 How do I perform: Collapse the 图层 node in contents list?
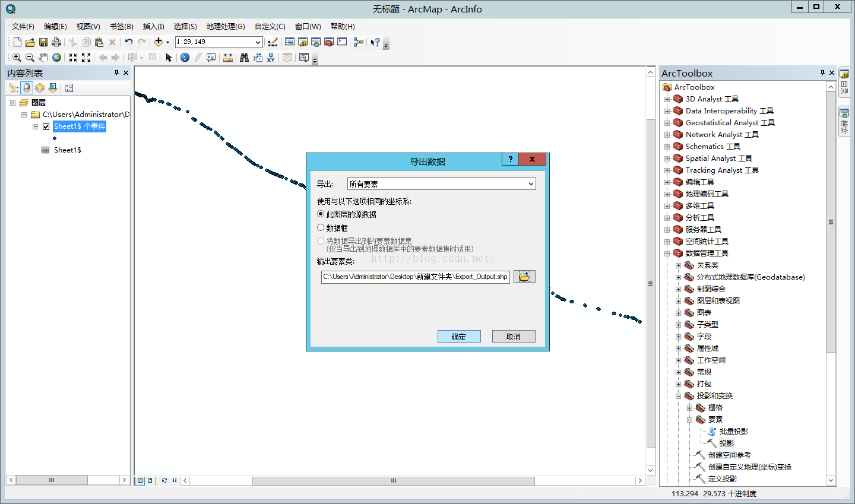tap(12, 103)
